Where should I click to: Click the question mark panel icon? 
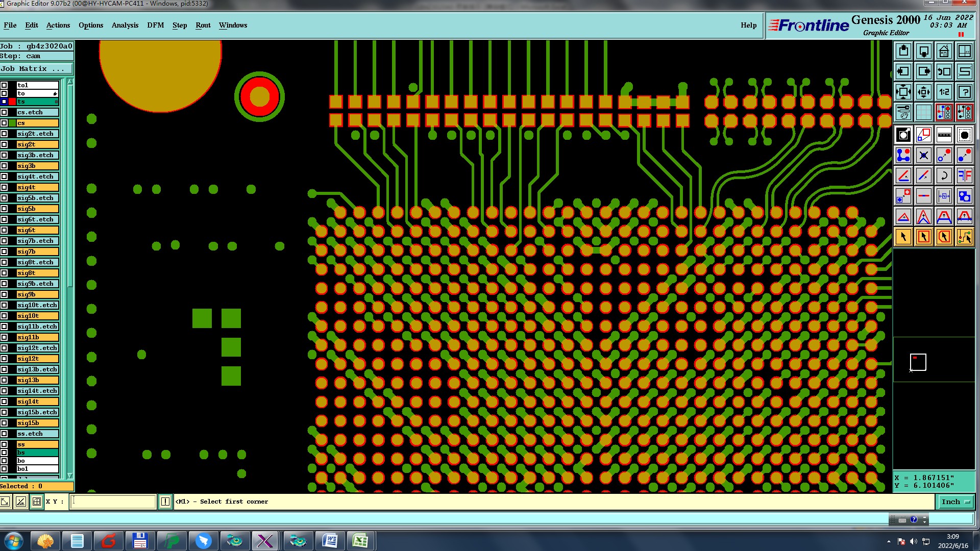pos(964,92)
